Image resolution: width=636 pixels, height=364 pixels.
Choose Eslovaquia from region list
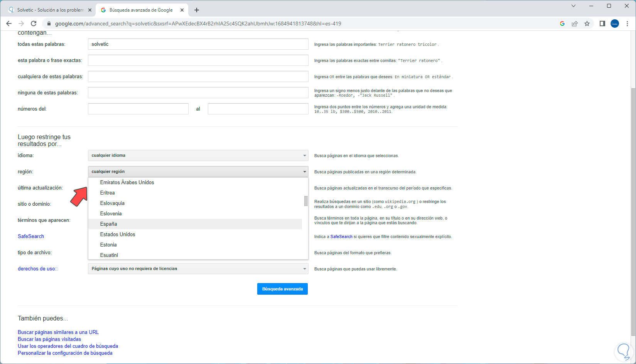[195, 203]
